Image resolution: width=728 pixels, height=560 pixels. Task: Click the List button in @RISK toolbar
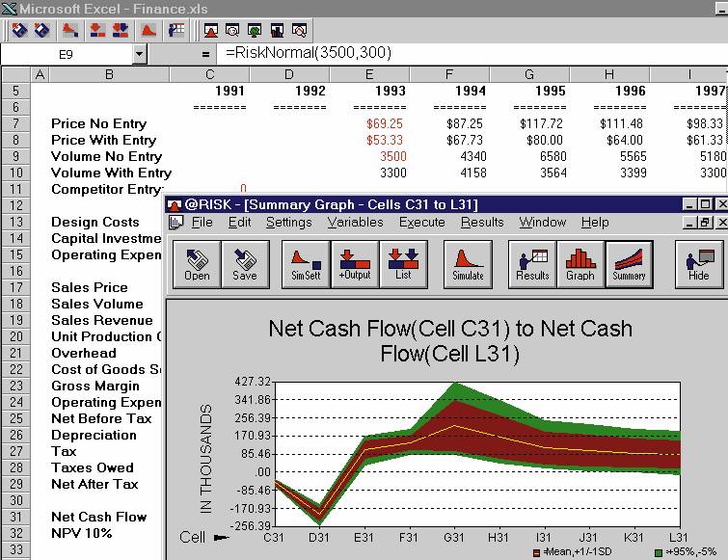click(x=403, y=264)
